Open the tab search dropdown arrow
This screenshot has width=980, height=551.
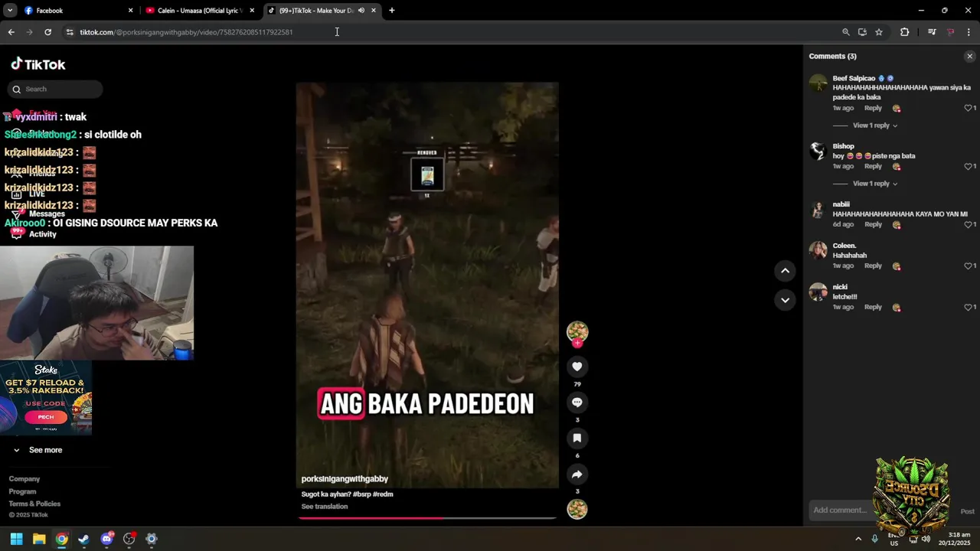pos(10,11)
